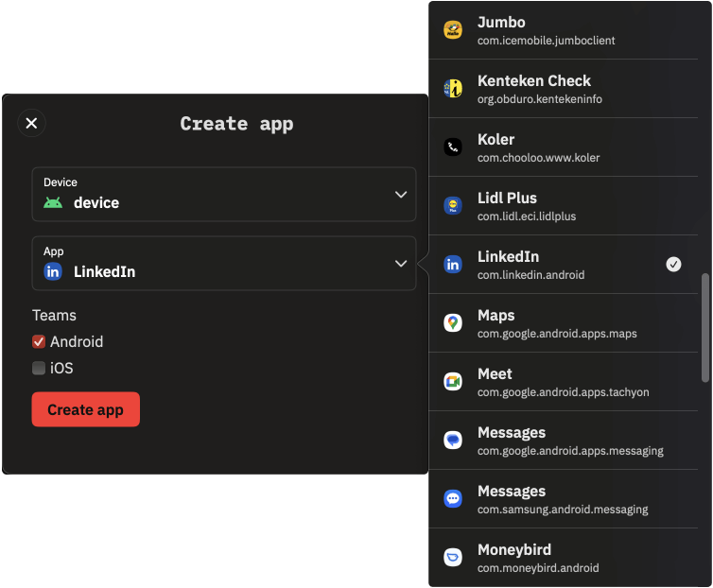Click the iOS team label

tap(61, 368)
